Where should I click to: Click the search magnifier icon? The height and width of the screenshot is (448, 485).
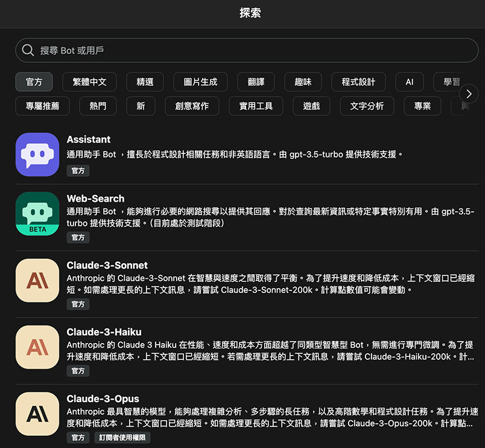(x=28, y=50)
